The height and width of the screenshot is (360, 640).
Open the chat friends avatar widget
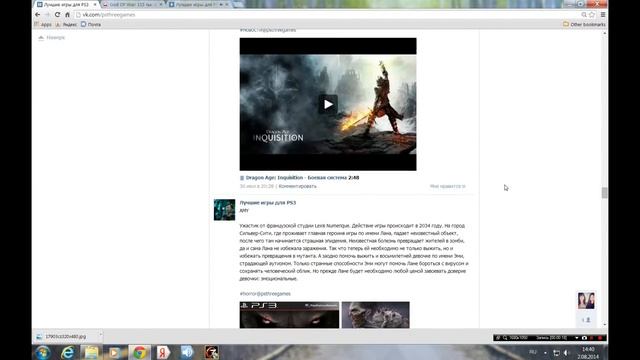tap(586, 301)
